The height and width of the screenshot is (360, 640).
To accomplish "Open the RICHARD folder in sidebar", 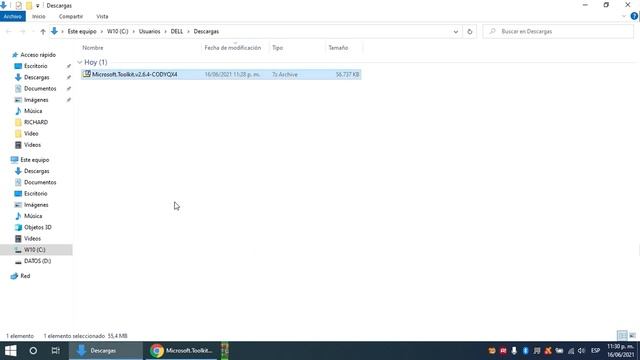I will [x=36, y=122].
